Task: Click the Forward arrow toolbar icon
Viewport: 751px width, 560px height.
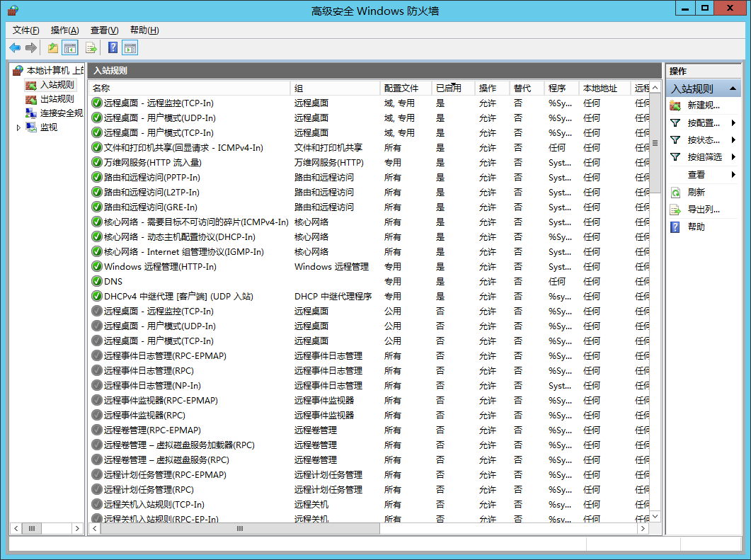Action: click(x=31, y=47)
